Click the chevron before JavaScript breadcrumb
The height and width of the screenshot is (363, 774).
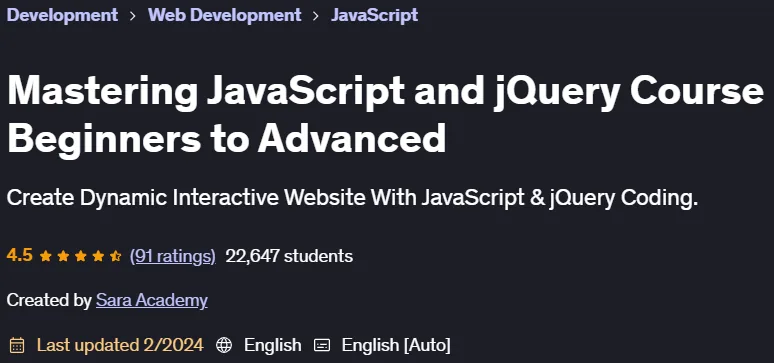[x=316, y=16]
